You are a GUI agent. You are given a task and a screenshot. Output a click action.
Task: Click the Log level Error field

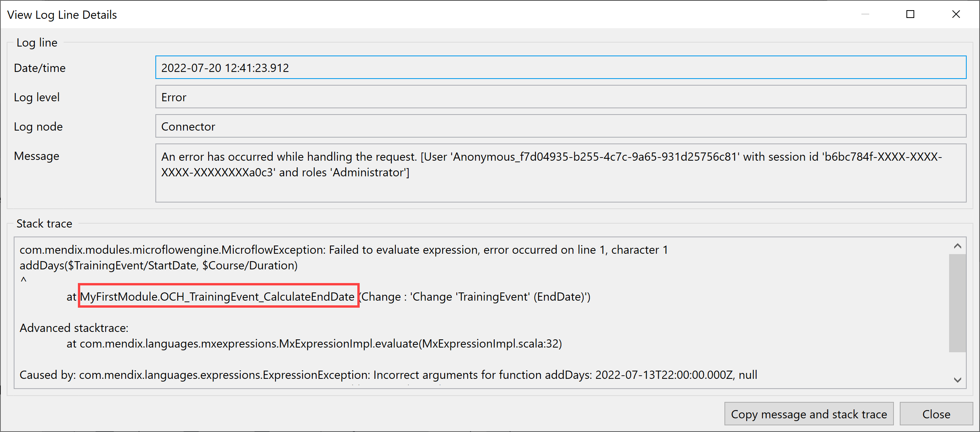(560, 97)
